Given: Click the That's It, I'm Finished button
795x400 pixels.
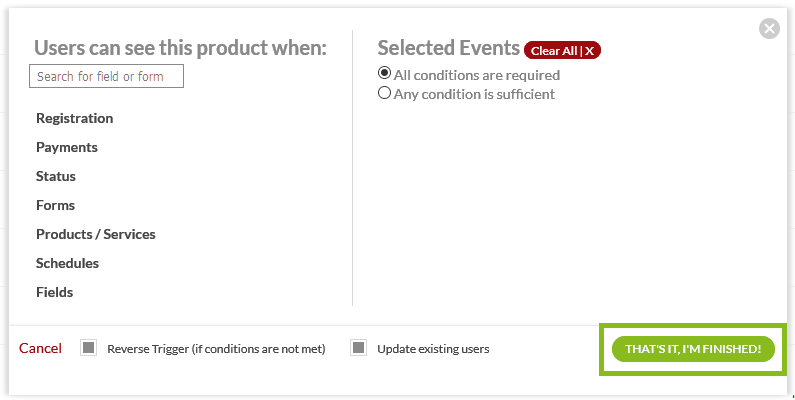Looking at the screenshot, I should 693,349.
